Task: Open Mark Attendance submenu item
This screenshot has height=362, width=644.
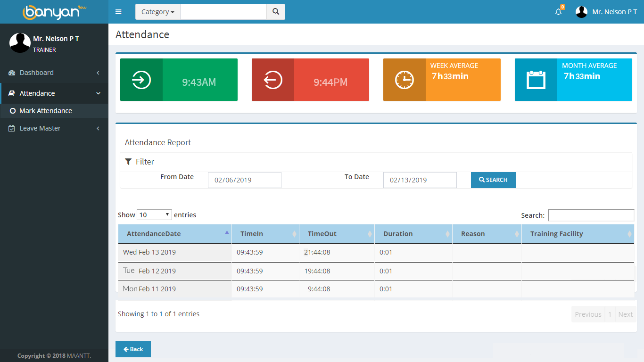Action: 54,111
